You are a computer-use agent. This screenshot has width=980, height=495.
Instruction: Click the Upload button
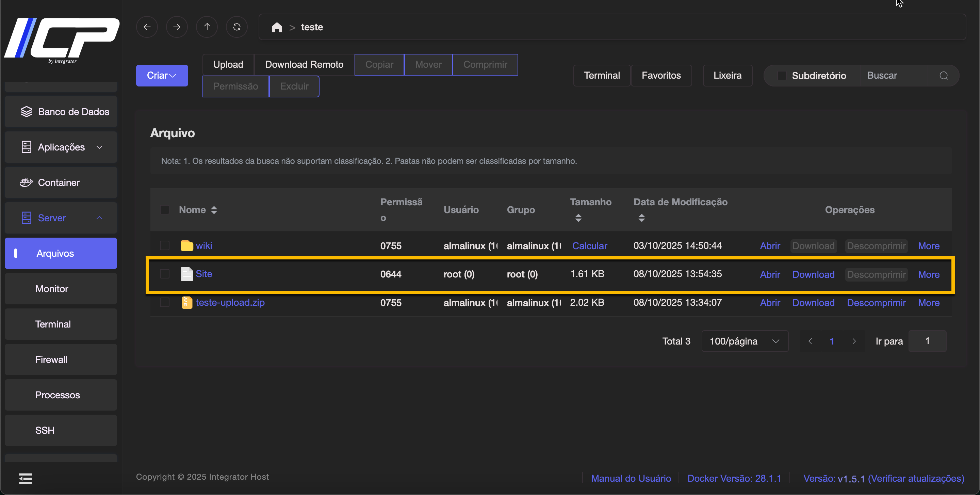[x=228, y=65]
